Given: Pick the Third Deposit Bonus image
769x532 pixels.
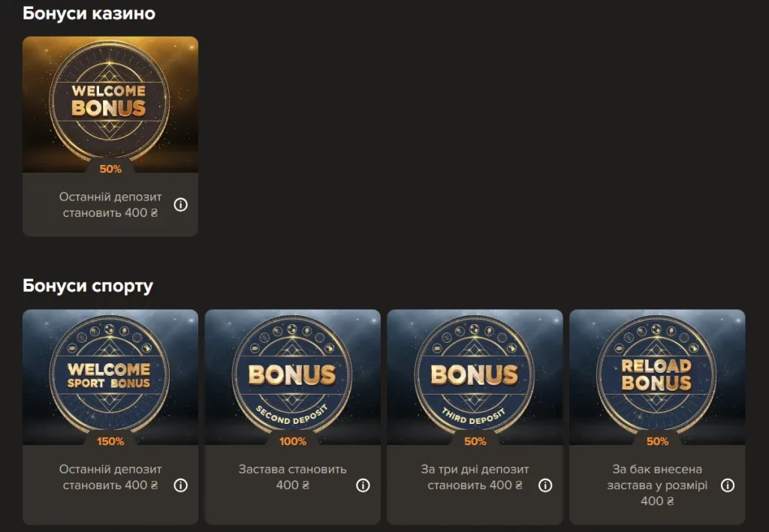Looking at the screenshot, I should [x=475, y=377].
